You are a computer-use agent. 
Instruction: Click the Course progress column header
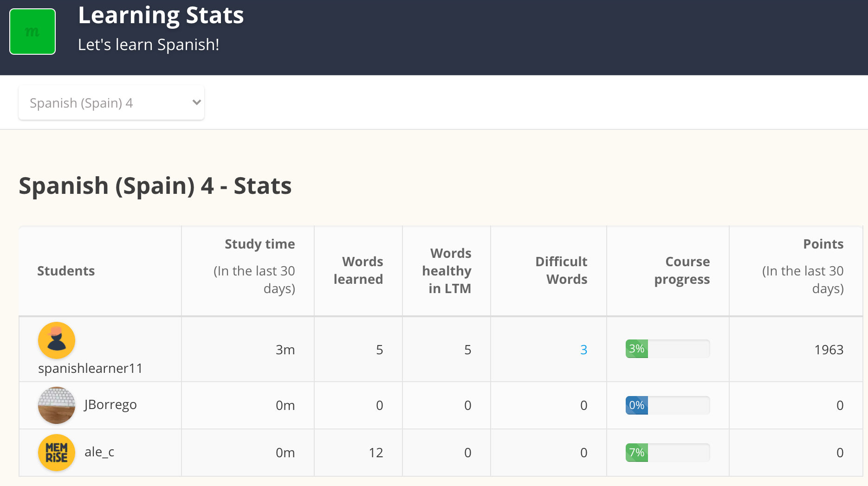point(682,270)
